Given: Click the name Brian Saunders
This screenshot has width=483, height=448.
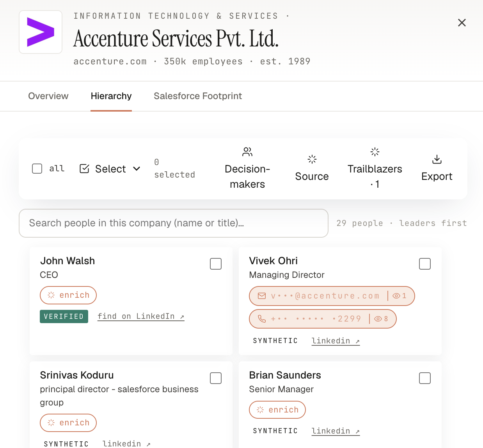Looking at the screenshot, I should coord(285,375).
